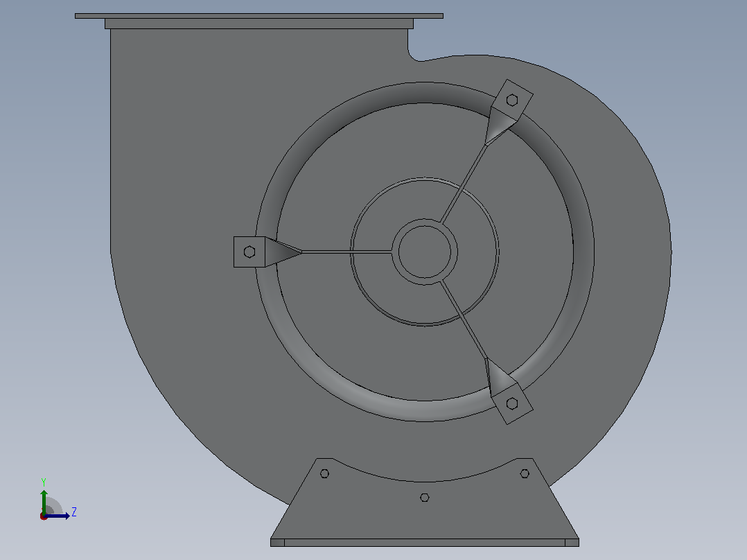Click the green Y axis arrow of the triad
Viewport: 747px width, 560px height.
click(x=44, y=501)
